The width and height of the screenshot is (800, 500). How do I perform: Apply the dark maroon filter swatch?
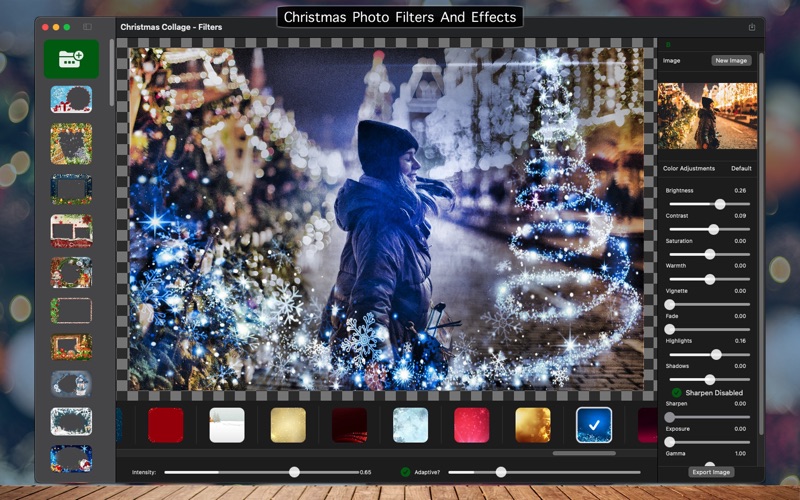click(349, 425)
